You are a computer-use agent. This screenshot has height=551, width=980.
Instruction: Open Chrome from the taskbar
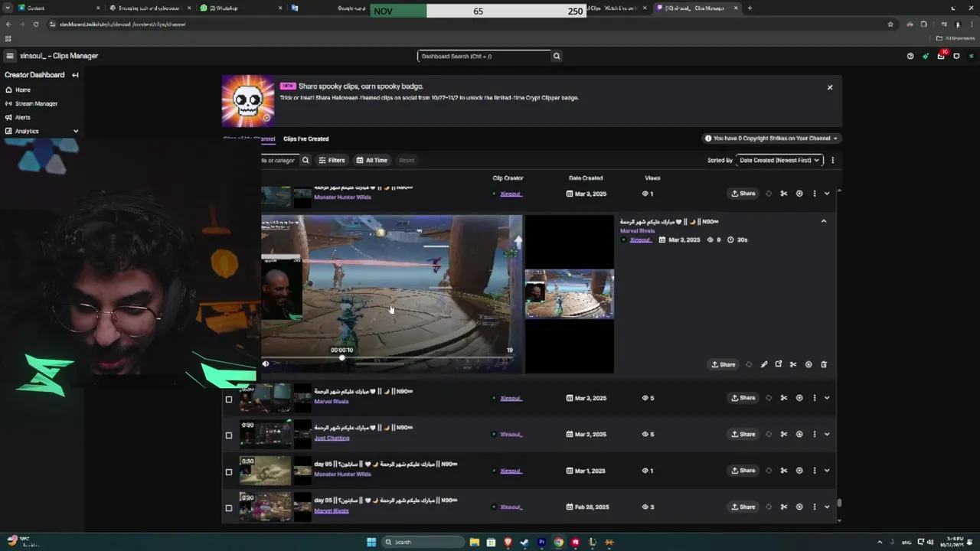point(559,542)
